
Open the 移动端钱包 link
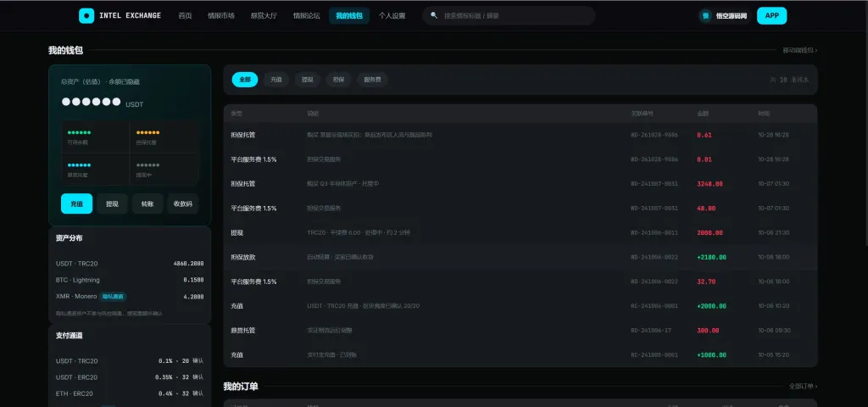tap(799, 50)
